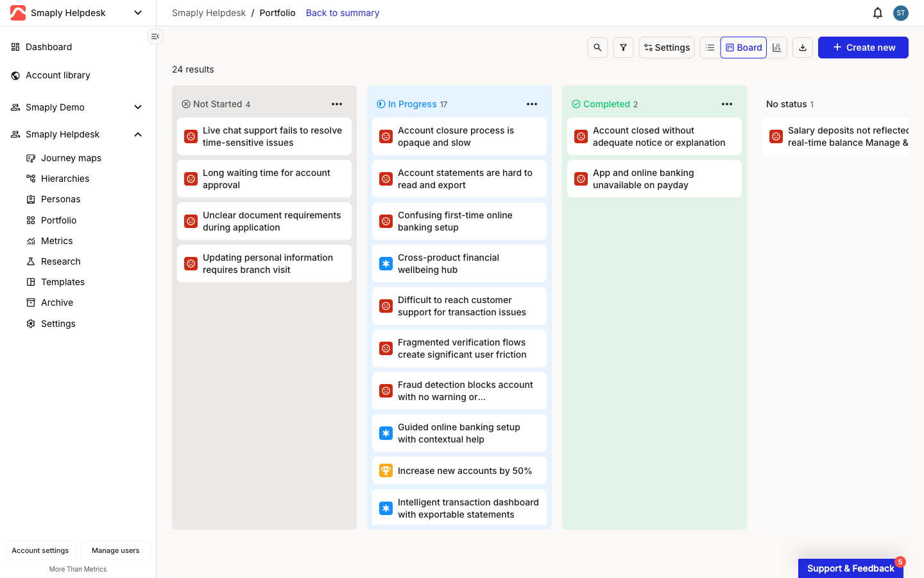Click the Smaply logo icon

pos(18,13)
